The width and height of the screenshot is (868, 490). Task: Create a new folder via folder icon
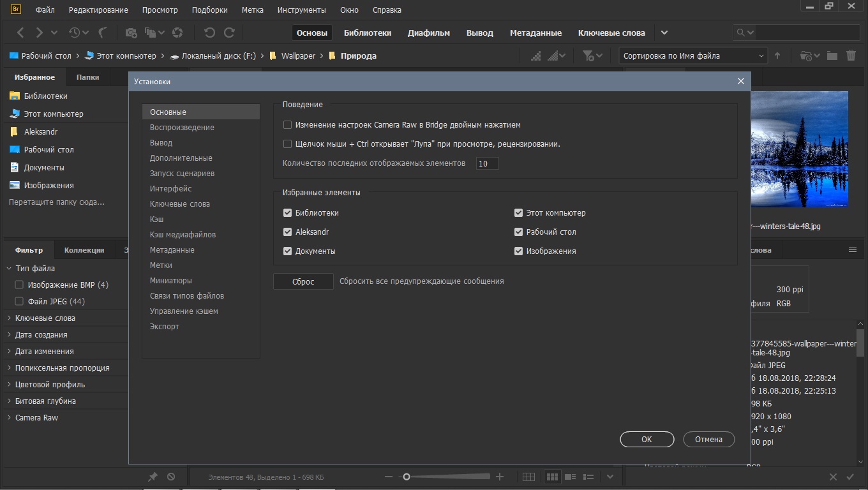tap(832, 56)
